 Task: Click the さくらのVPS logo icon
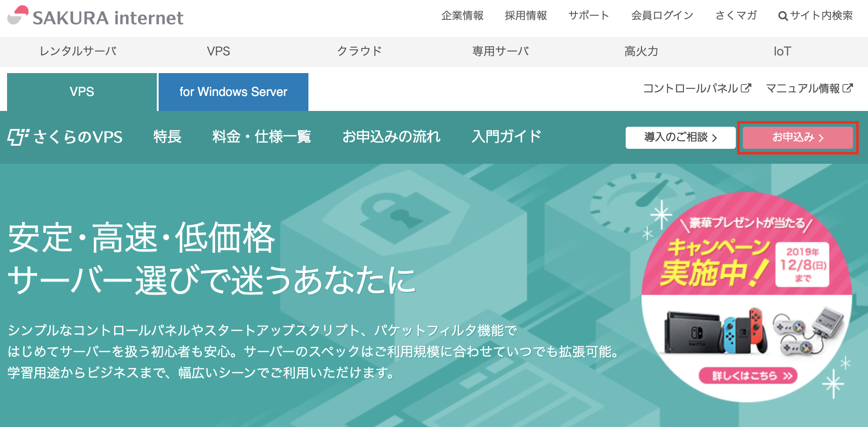pos(18,137)
